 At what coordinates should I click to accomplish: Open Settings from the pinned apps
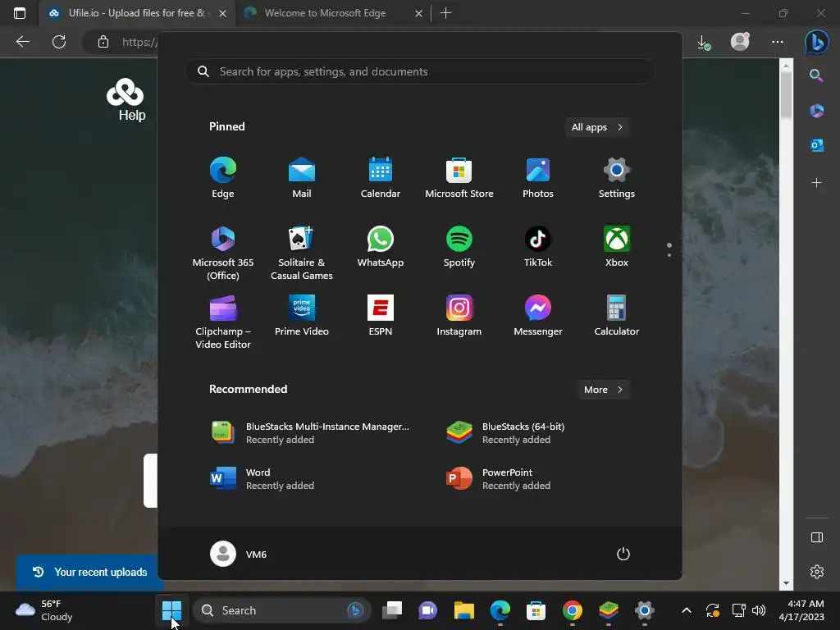[617, 178]
